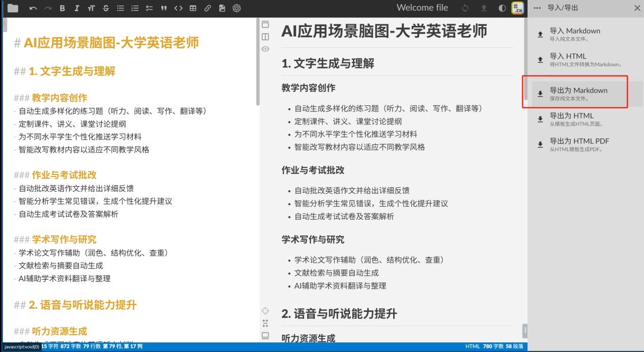This screenshot has width=644, height=352.
Task: Toggle the dark theme contrast icon
Action: coord(502,8)
